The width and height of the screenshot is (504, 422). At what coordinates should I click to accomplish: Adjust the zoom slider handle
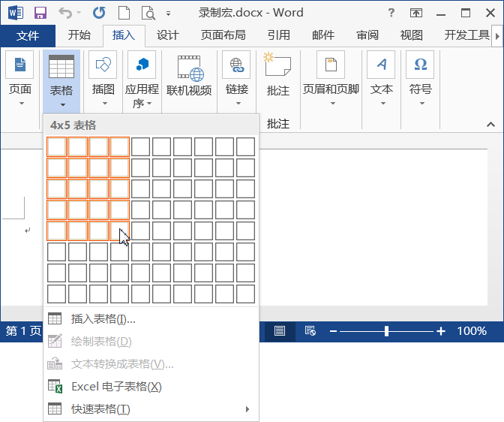[x=387, y=331]
